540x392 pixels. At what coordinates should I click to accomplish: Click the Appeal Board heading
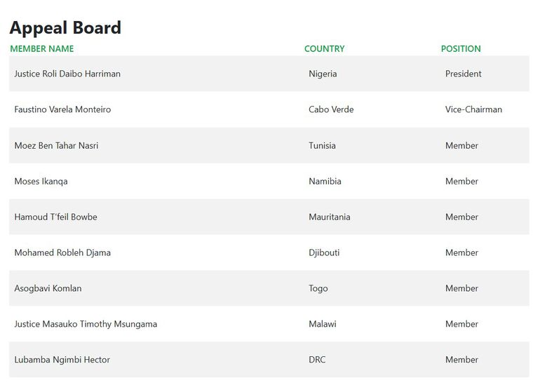click(65, 27)
